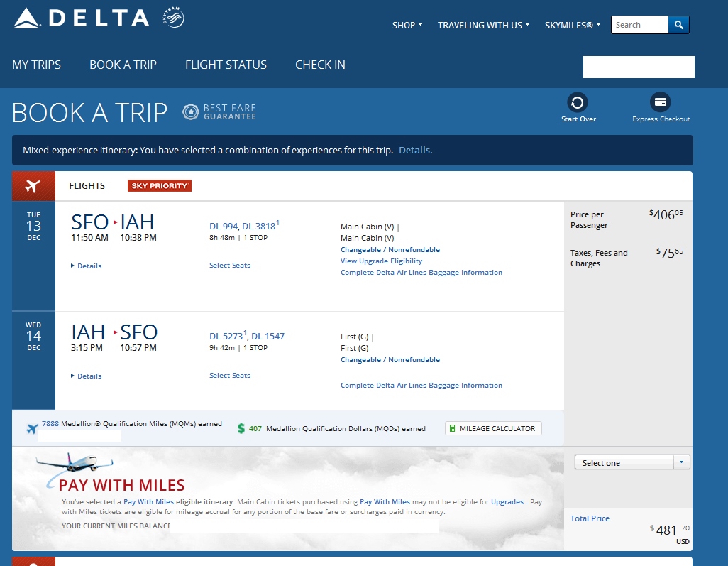This screenshot has height=566, width=728.
Task: Click the Best Fare Guarantee badge
Action: [219, 112]
